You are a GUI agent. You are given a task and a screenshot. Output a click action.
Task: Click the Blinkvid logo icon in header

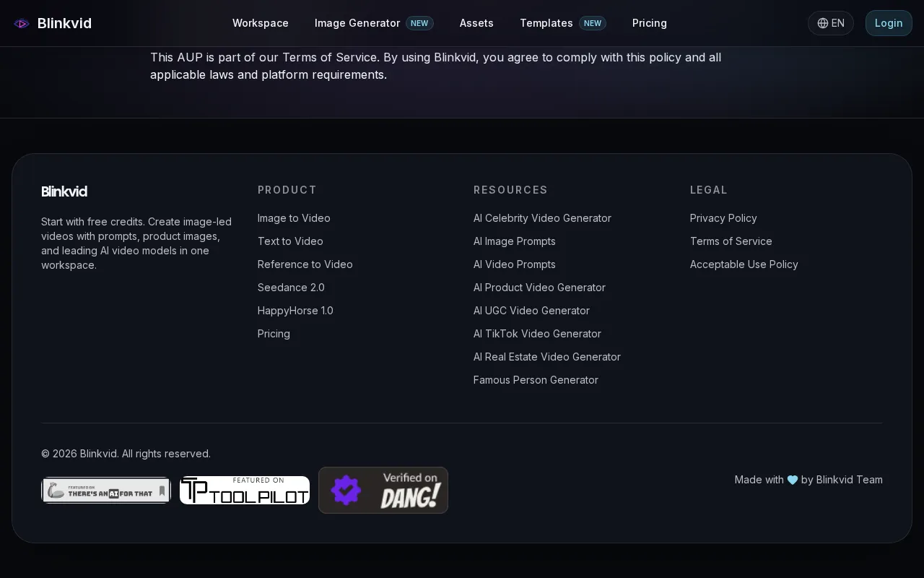click(22, 23)
